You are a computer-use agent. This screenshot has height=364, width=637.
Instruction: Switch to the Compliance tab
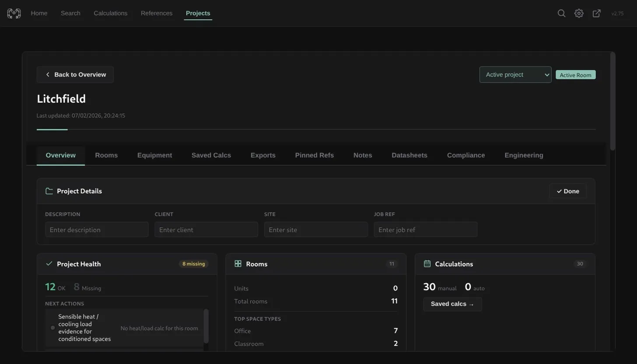click(x=465, y=155)
